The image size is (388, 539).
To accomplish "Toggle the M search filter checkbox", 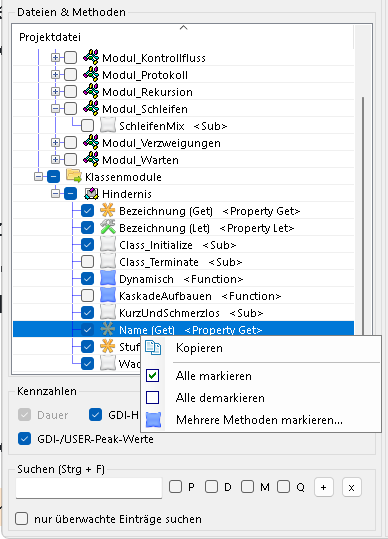I will tap(247, 487).
